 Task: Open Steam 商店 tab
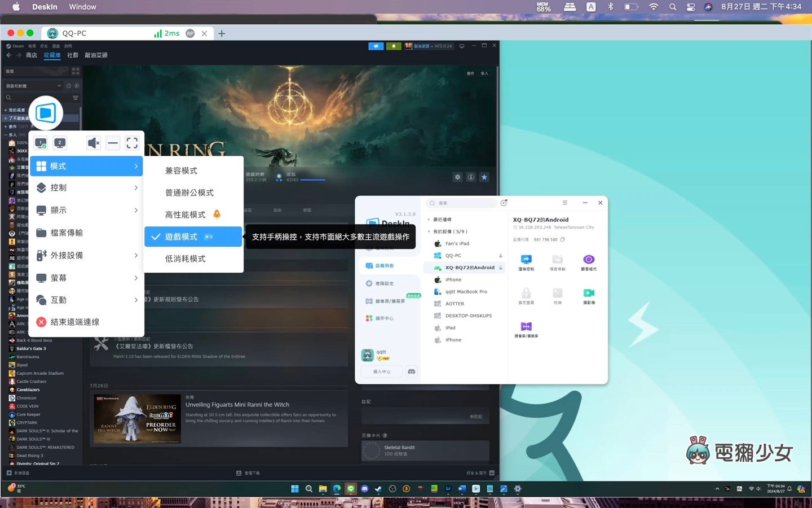pyautogui.click(x=32, y=55)
